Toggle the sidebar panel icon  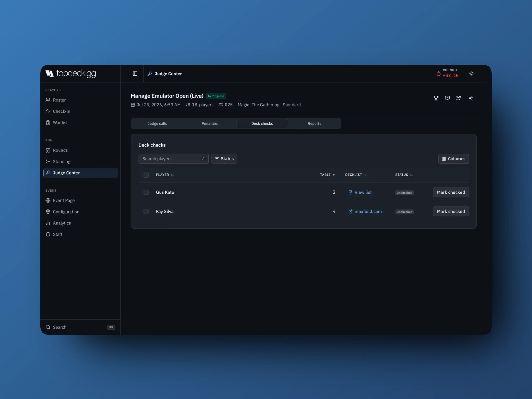pyautogui.click(x=135, y=74)
